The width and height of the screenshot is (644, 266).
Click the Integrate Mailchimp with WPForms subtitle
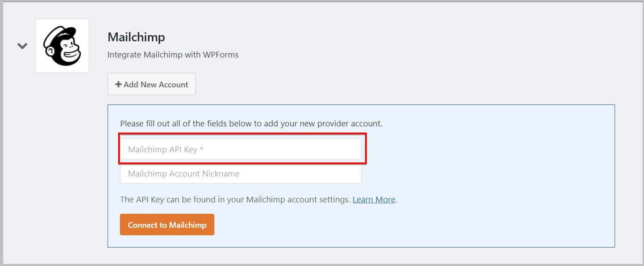173,54
